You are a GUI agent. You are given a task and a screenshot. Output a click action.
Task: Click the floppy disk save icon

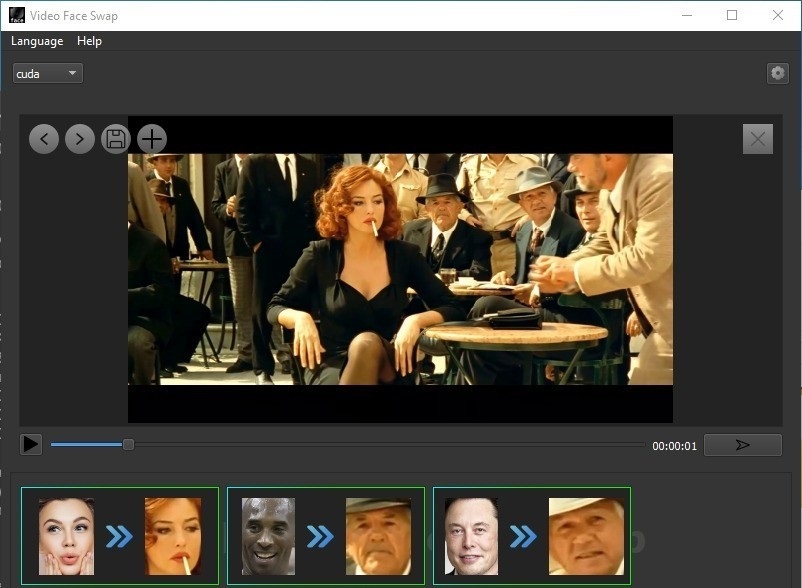pyautogui.click(x=116, y=139)
